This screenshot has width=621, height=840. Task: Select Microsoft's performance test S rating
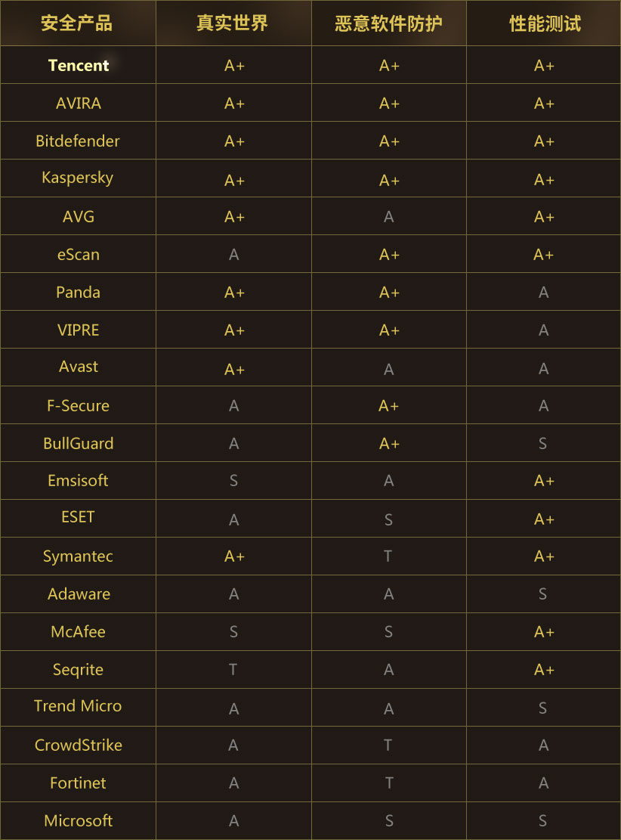[543, 820]
